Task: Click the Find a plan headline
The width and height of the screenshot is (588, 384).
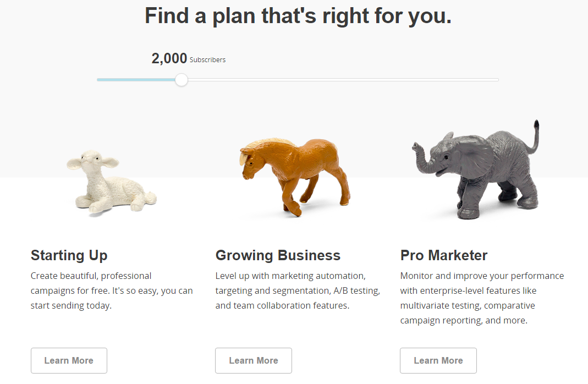Action: (x=298, y=16)
